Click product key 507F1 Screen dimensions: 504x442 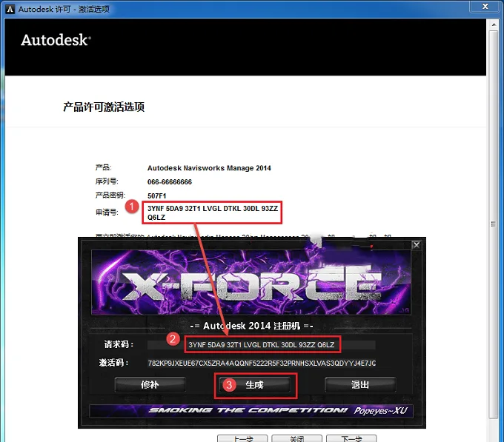click(156, 195)
